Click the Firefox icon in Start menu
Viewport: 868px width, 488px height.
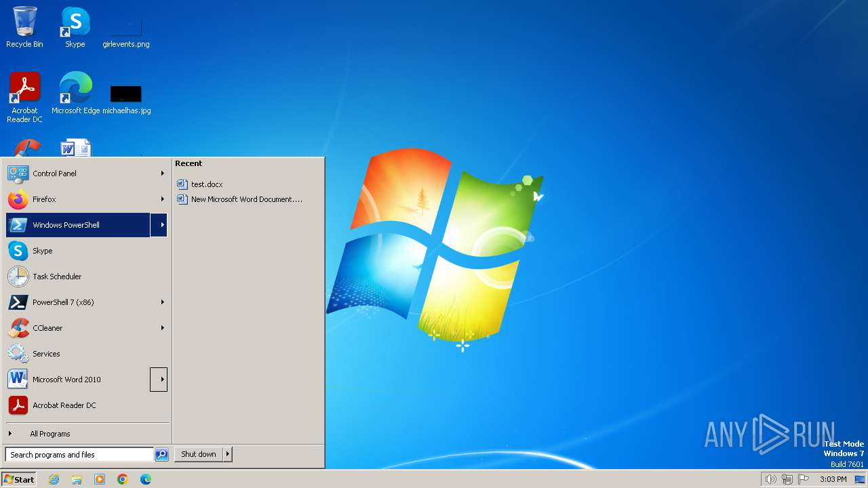(18, 199)
